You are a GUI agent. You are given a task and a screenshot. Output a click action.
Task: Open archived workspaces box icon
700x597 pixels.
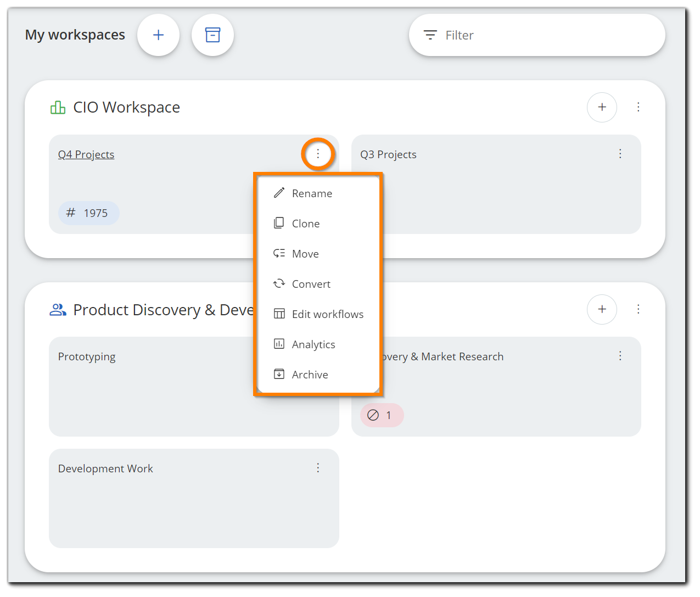click(212, 35)
